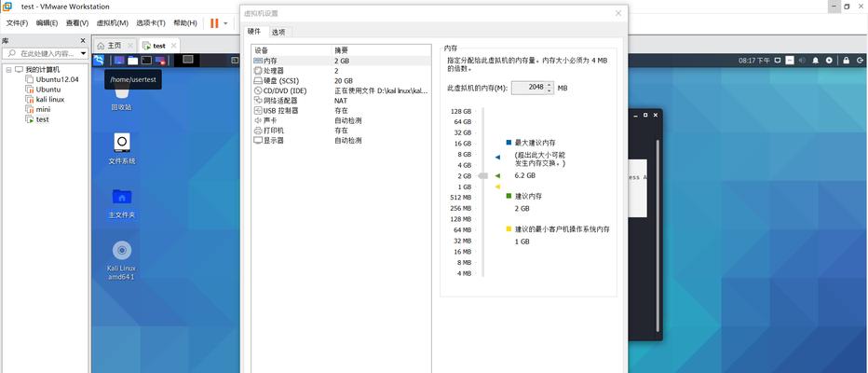Select the 声卡 sound card row
Screen dimensions: 868x373
pos(341,121)
